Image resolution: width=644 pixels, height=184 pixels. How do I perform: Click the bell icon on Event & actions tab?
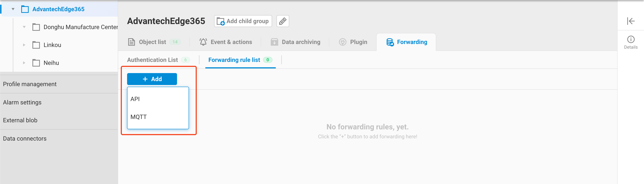pyautogui.click(x=203, y=42)
